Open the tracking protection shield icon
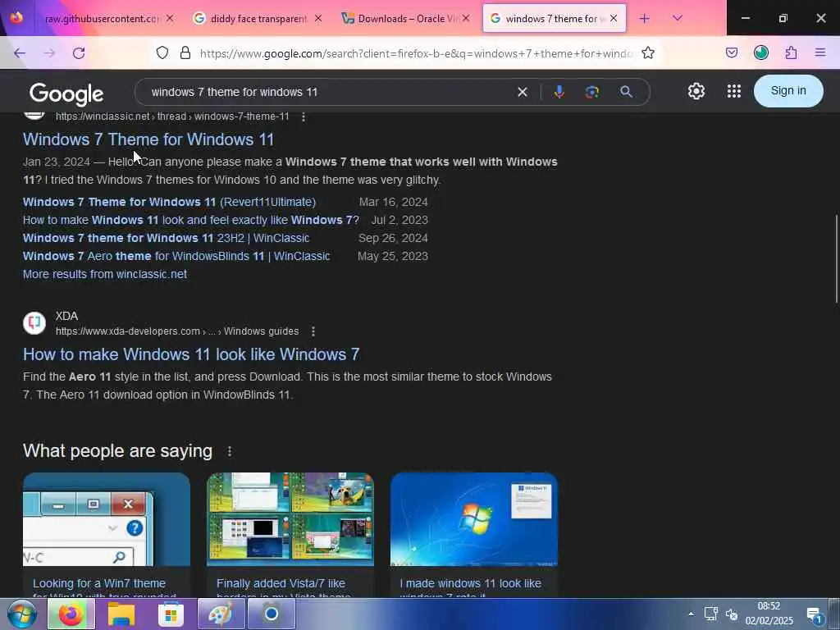Viewport: 840px width, 630px height. tap(162, 52)
